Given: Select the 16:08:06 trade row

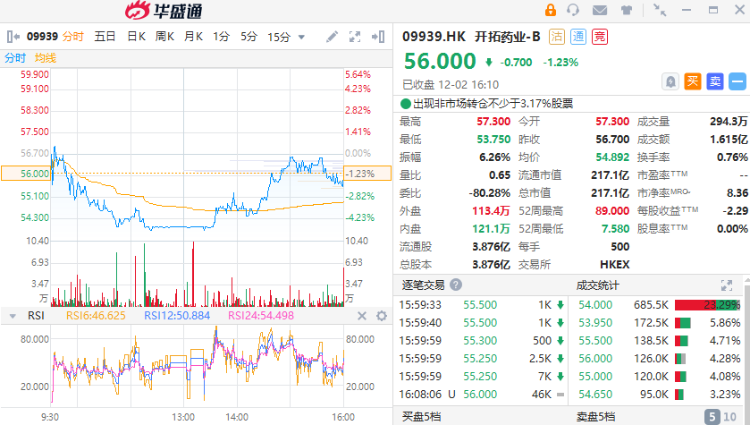Looking at the screenshot, I should tap(481, 394).
